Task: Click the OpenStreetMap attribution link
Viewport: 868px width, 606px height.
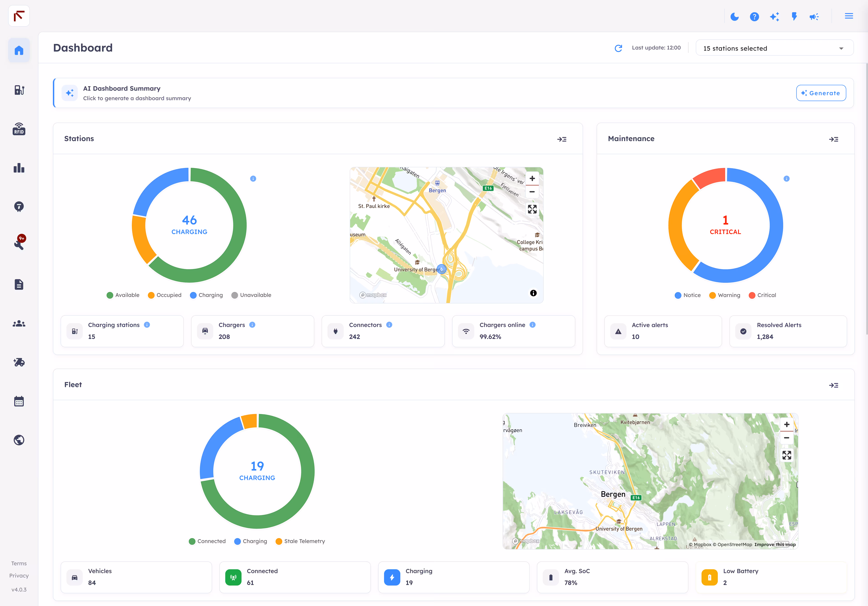Action: (732, 545)
